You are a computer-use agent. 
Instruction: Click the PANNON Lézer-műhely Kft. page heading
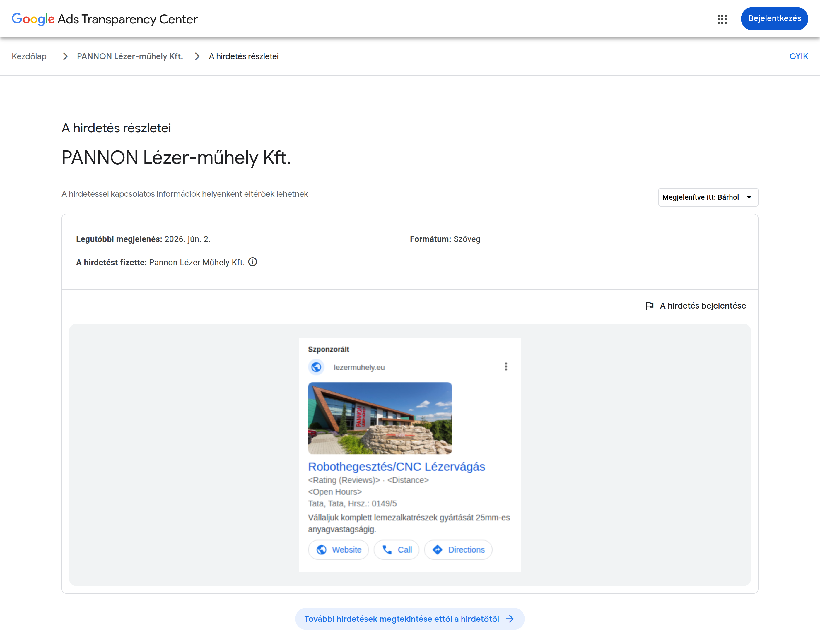tap(176, 157)
